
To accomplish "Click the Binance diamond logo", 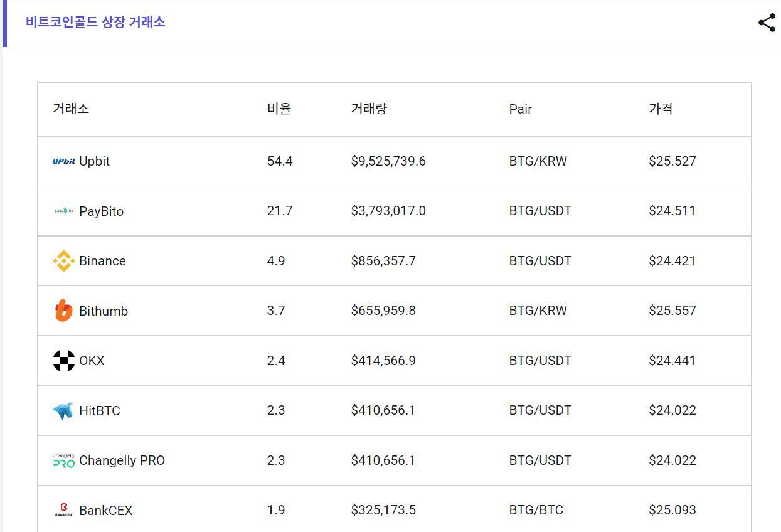I will coord(64,261).
